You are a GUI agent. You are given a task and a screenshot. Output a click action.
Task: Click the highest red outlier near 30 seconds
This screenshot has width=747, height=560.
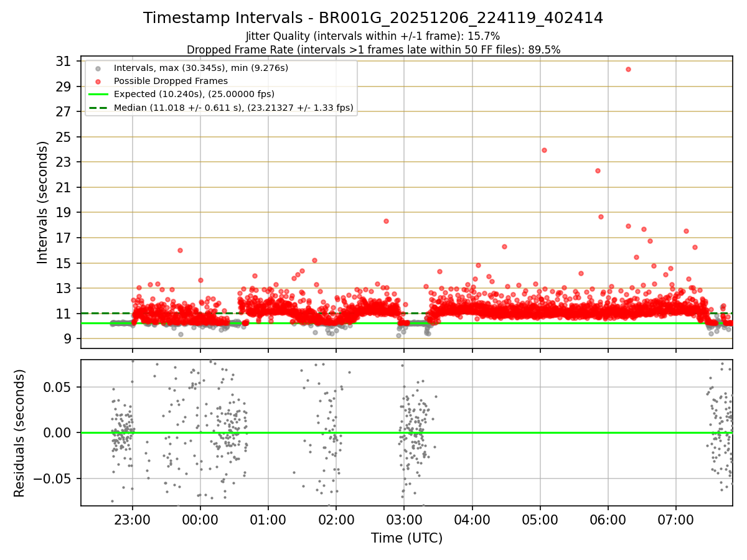tap(628, 69)
